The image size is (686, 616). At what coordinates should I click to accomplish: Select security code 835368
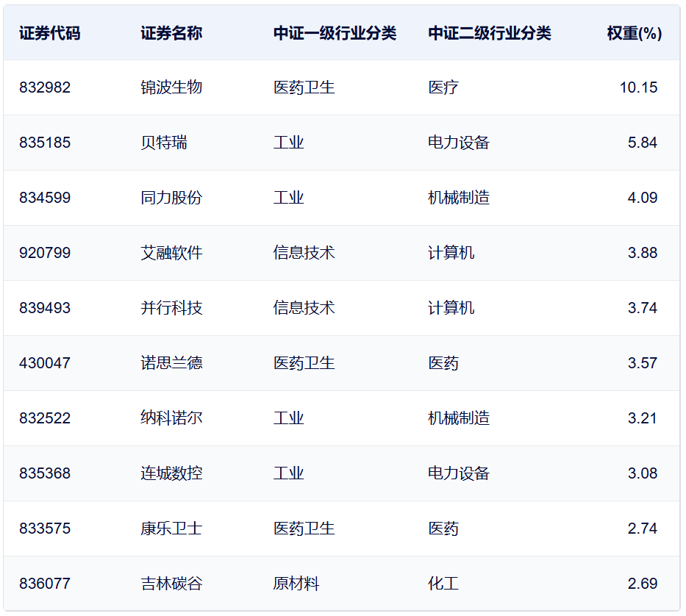click(45, 473)
